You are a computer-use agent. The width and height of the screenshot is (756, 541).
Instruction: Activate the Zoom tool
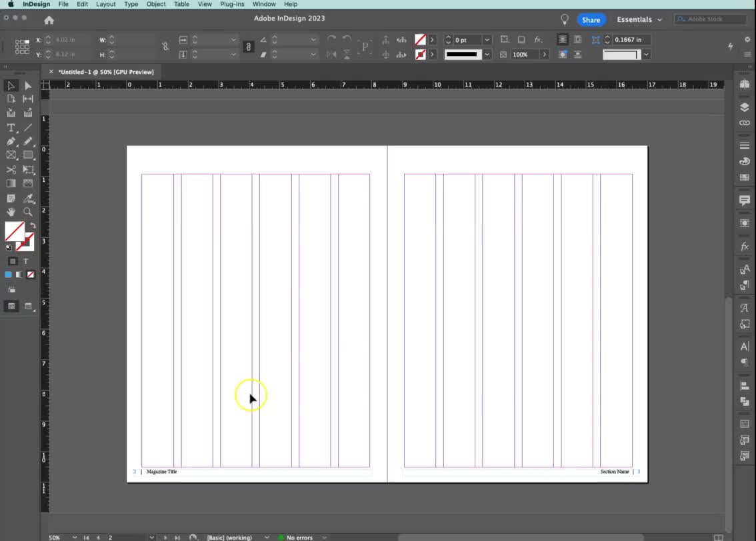pos(29,212)
